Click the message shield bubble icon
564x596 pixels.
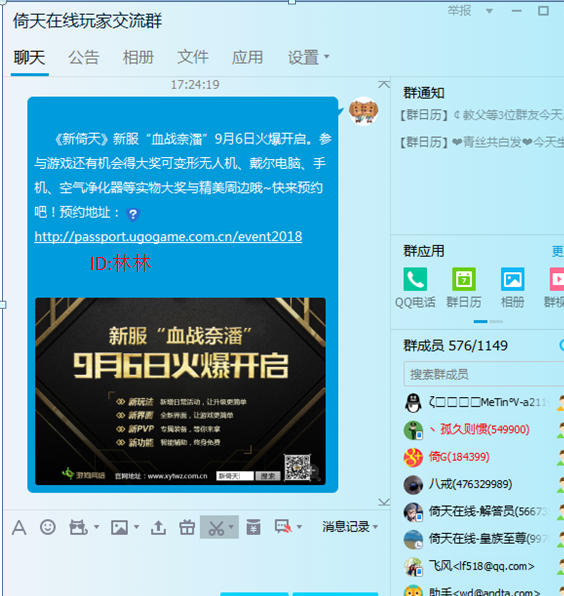[x=284, y=527]
